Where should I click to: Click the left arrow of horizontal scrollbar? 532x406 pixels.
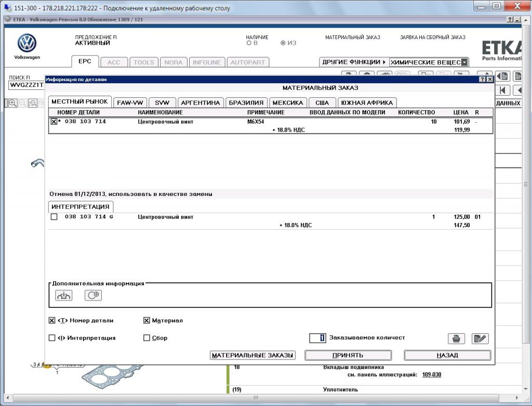coord(8,398)
